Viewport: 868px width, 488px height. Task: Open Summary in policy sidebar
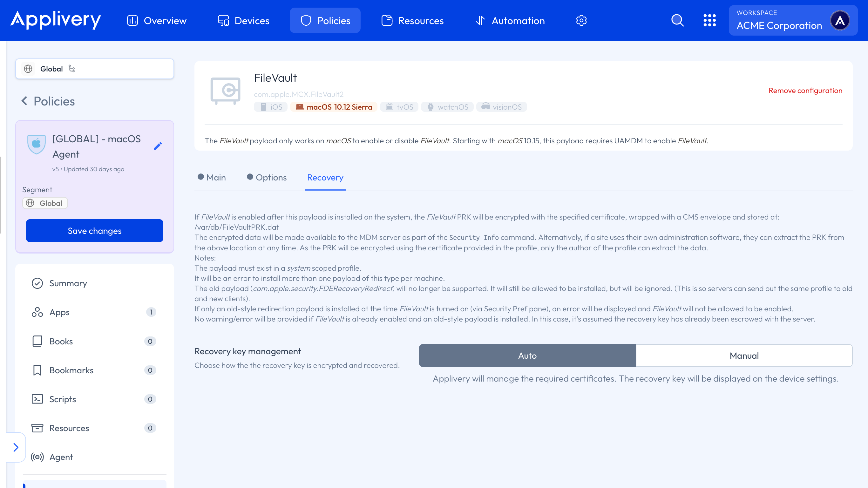pos(95,283)
